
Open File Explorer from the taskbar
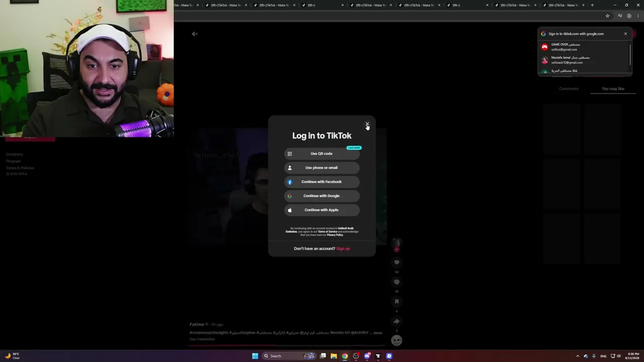[334, 356]
